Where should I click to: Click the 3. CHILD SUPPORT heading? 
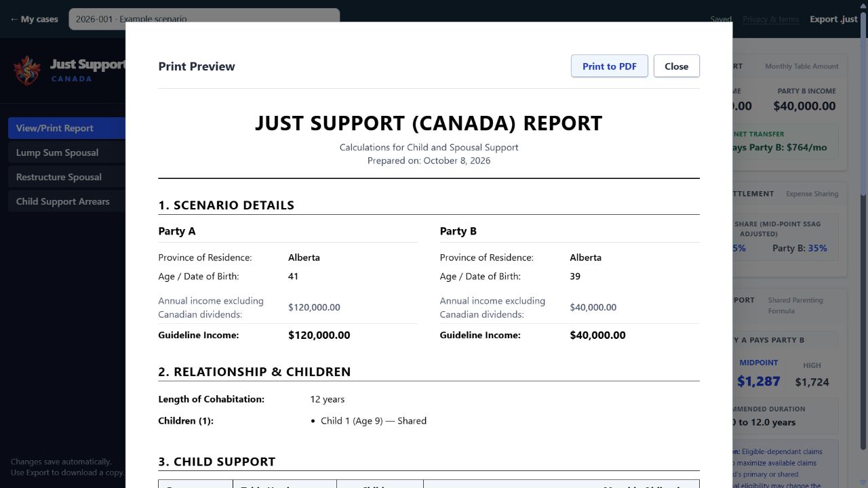[x=217, y=462]
